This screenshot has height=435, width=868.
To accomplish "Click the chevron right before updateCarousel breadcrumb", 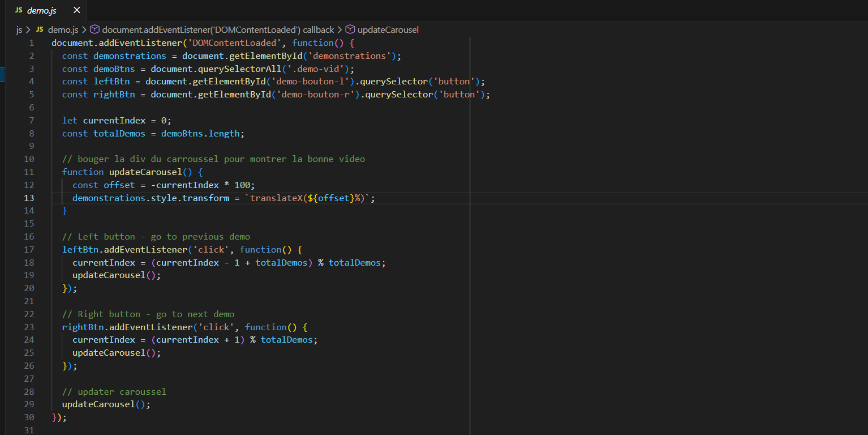I will (340, 29).
